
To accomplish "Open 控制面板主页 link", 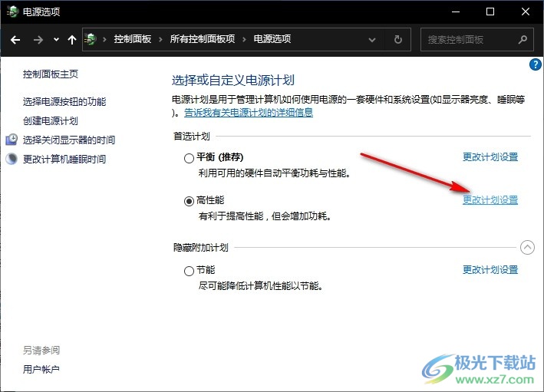I will pyautogui.click(x=51, y=74).
